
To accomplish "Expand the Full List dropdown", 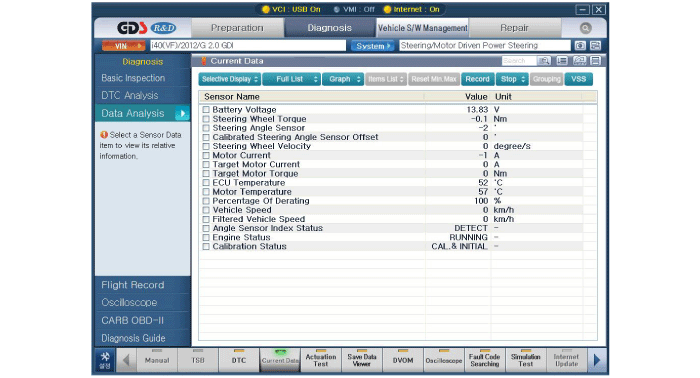I will click(292, 79).
